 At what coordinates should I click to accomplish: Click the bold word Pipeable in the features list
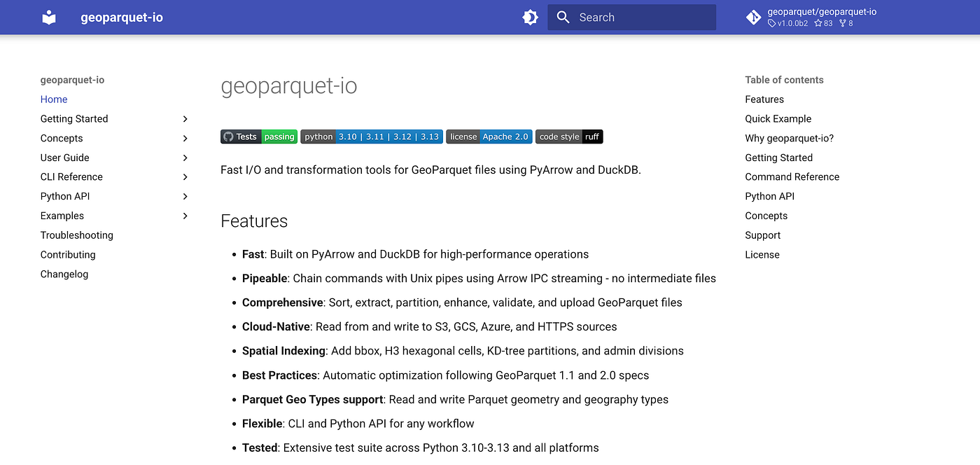[265, 279]
